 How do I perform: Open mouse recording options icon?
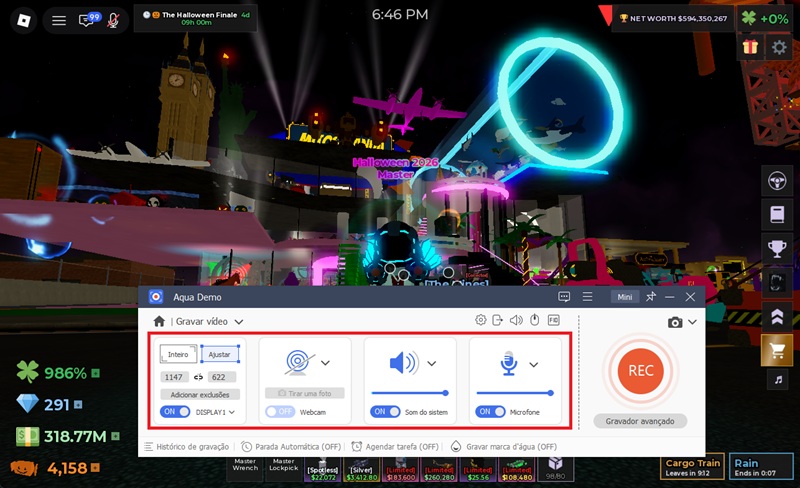point(535,320)
